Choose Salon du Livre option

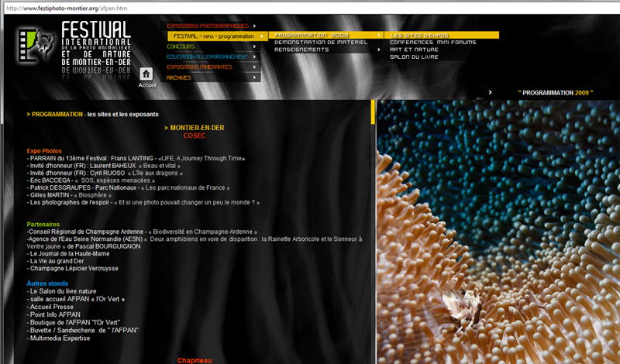(x=414, y=57)
